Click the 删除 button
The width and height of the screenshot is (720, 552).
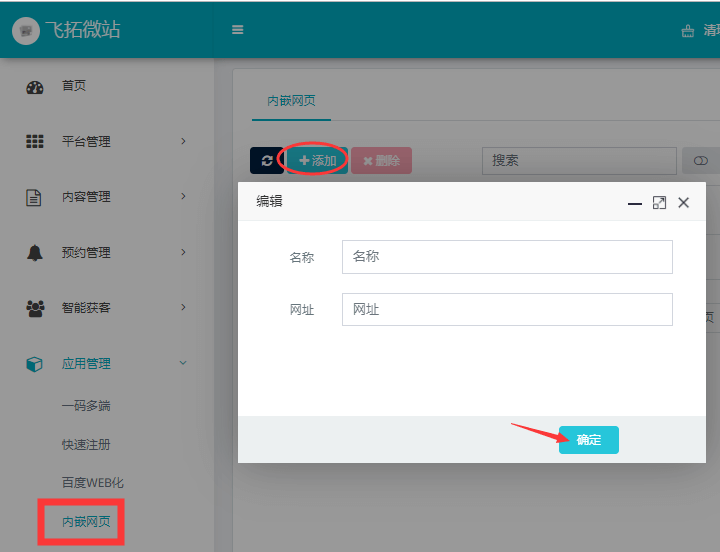pyautogui.click(x=382, y=160)
